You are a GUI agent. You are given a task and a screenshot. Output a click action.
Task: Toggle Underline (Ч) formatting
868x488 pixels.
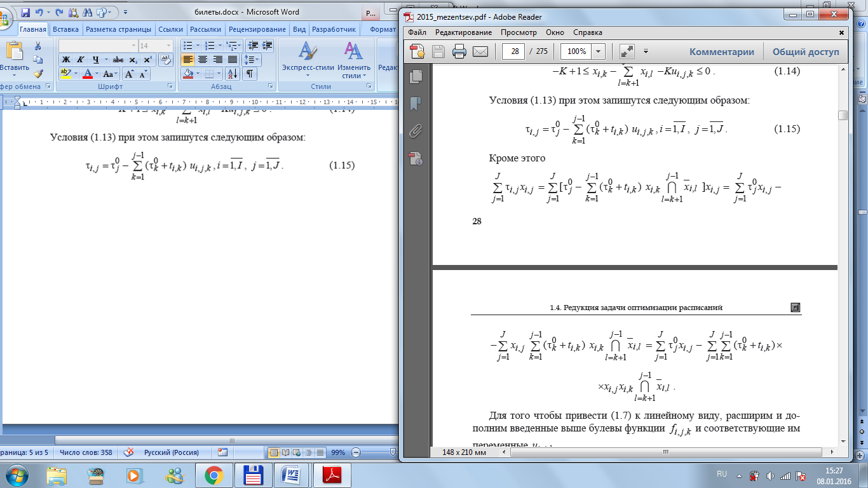tap(95, 59)
